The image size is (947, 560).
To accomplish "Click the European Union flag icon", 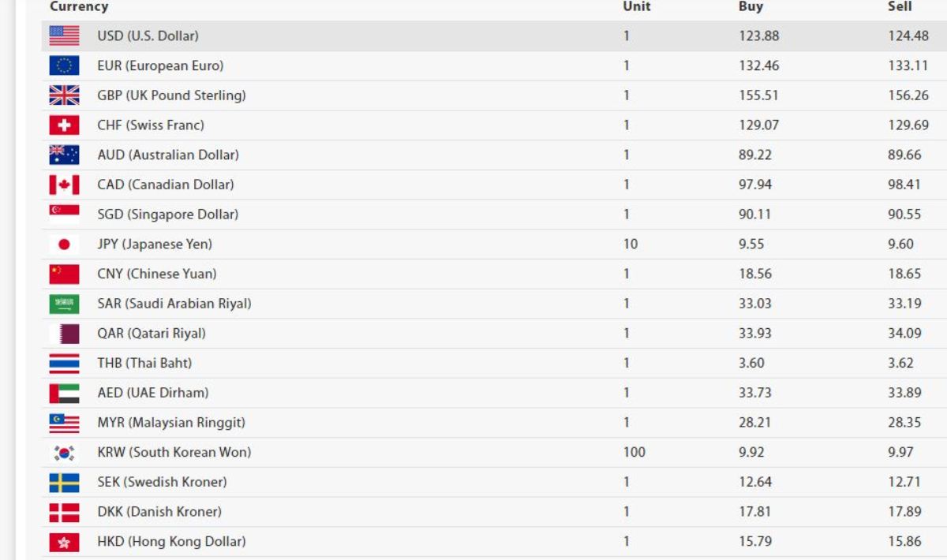I will [64, 65].
